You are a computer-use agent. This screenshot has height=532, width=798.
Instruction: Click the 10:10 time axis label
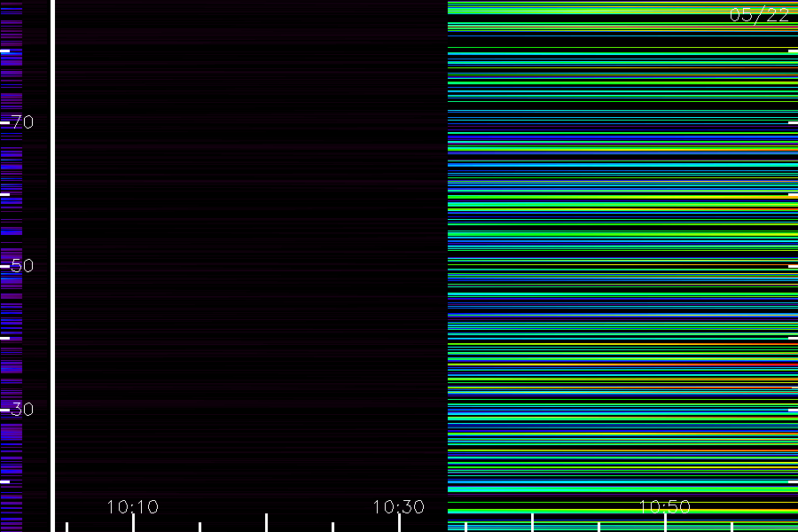point(133,507)
